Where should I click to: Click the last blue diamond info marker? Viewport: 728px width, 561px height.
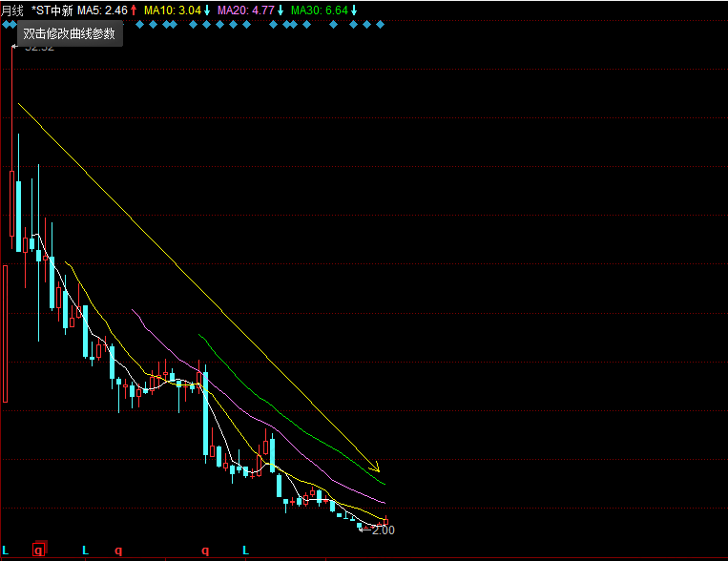click(x=381, y=25)
